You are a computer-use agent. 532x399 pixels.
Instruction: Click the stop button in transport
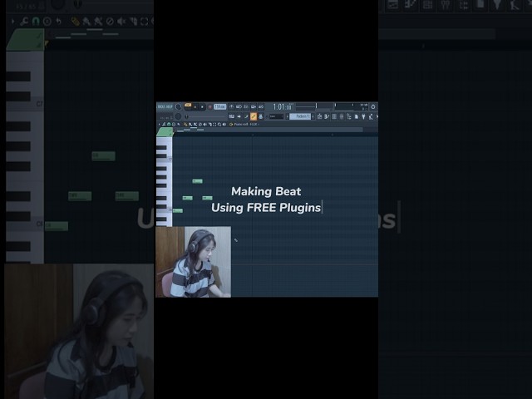[202, 107]
